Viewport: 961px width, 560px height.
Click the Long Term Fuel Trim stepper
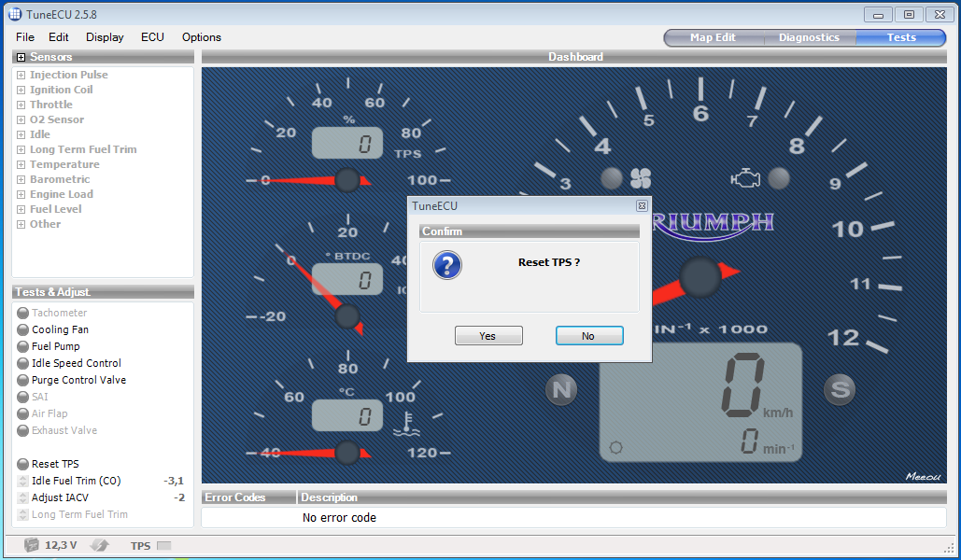click(23, 514)
